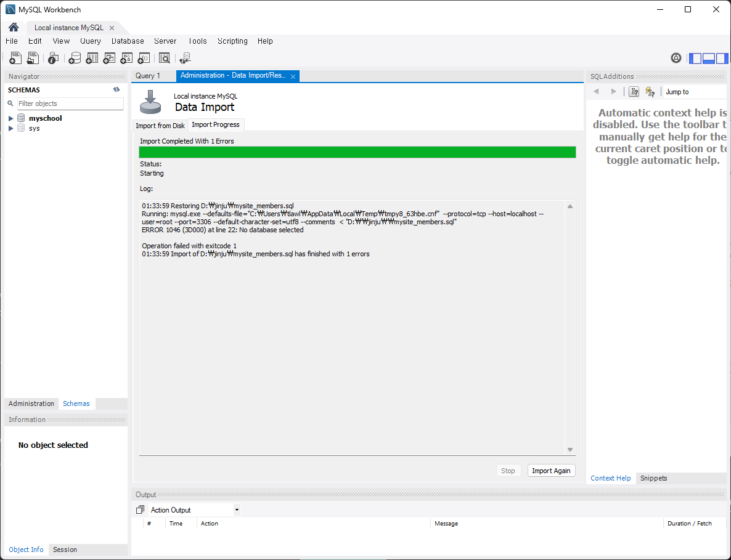The image size is (731, 560).
Task: Open an SQL script file icon
Action: tap(33, 58)
